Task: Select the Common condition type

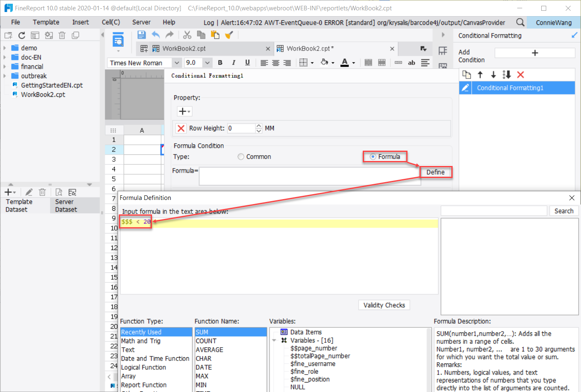Action: (x=241, y=156)
